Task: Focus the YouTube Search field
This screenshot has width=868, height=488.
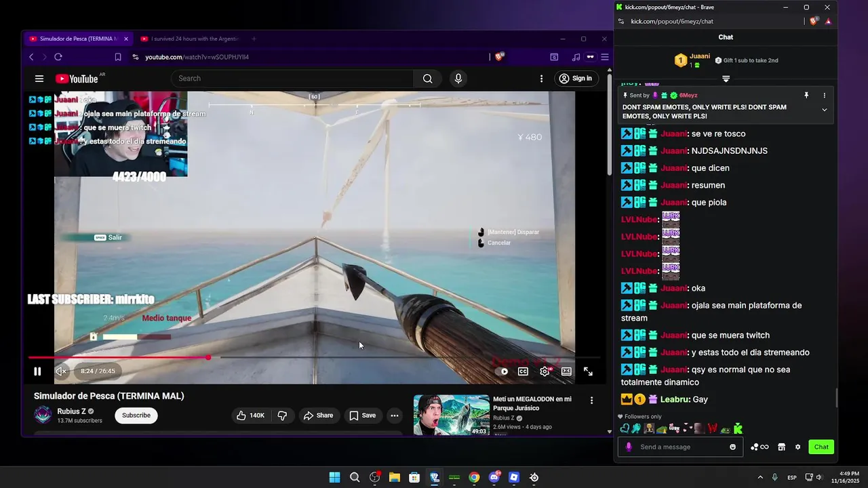Action: pos(292,79)
